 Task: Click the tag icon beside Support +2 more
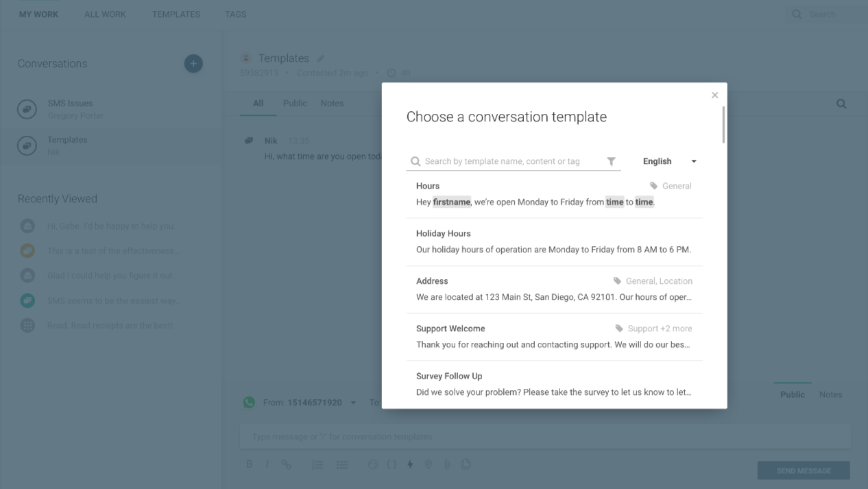tap(619, 329)
